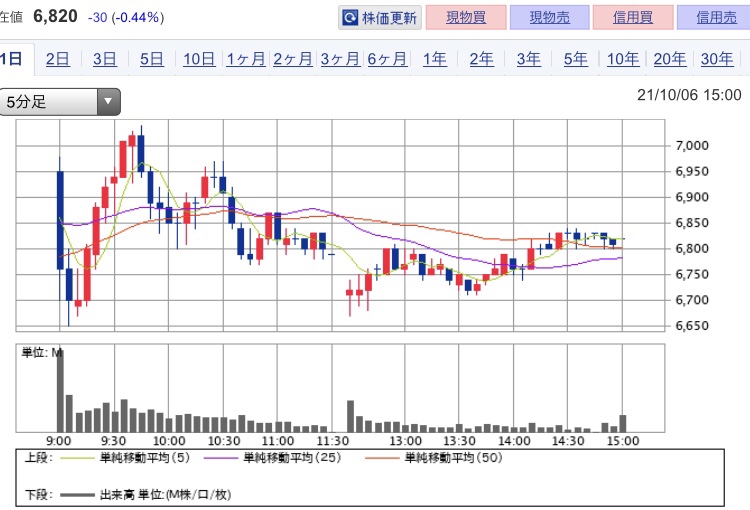Click the current price 6,820 value
Viewport: 750px width, 510px height.
coord(55,16)
